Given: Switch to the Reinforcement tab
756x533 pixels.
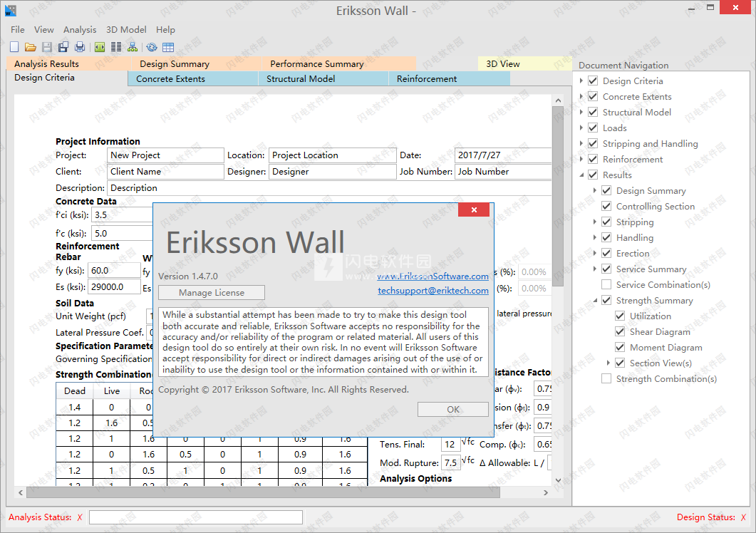Looking at the screenshot, I should pyautogui.click(x=427, y=79).
